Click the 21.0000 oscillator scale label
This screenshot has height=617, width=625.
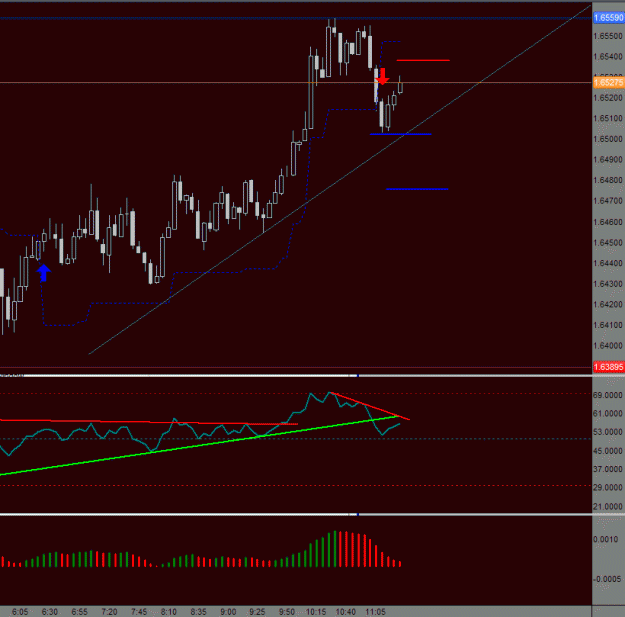(x=608, y=507)
